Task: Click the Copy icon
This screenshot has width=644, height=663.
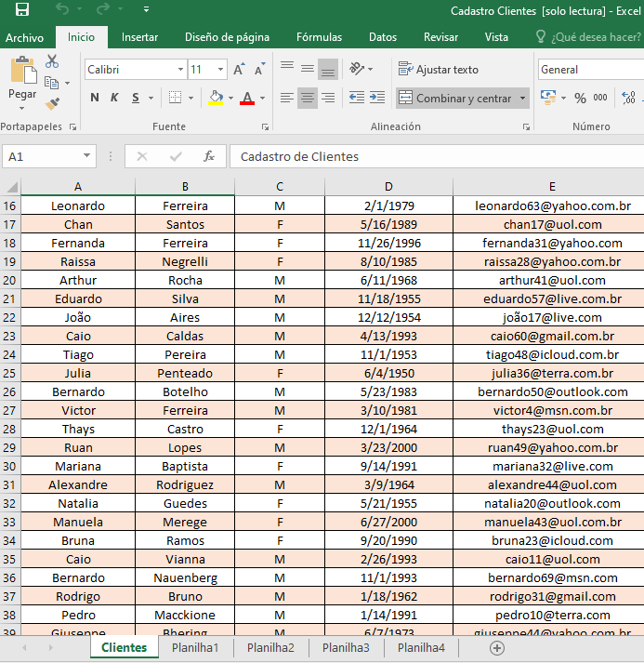Action: [51, 83]
